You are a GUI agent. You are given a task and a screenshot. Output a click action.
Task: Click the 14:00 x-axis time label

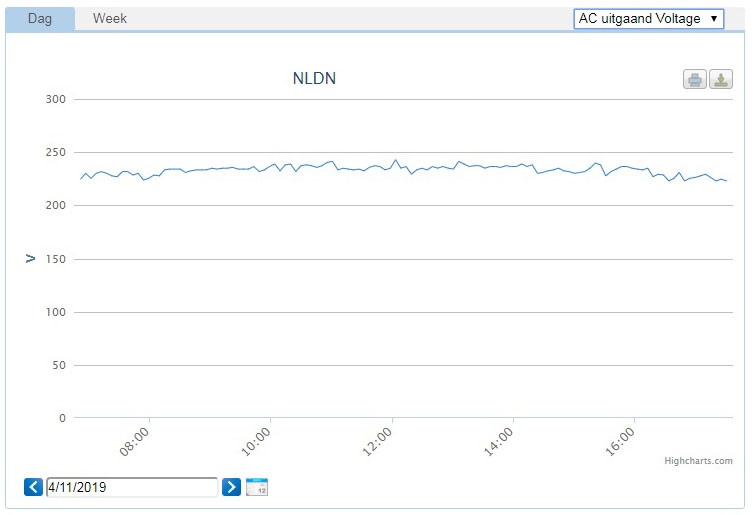coord(499,441)
